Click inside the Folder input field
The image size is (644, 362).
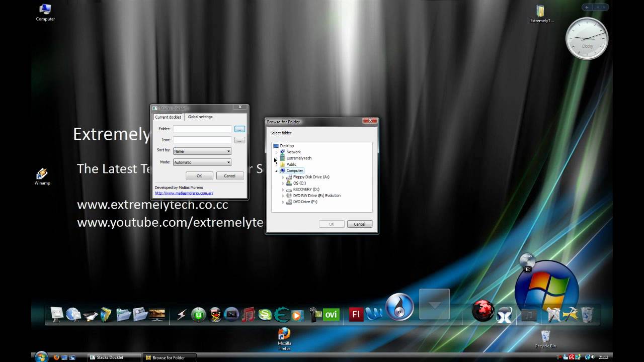[202, 129]
